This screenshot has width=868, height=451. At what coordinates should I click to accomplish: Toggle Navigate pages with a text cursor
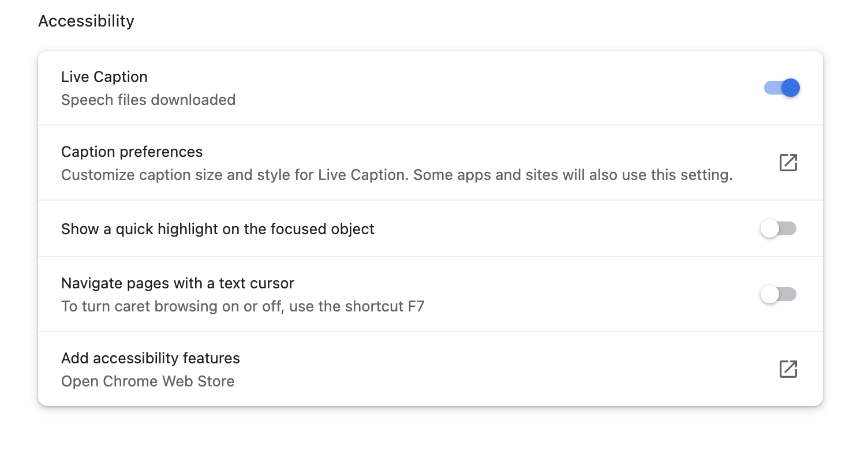(778, 295)
